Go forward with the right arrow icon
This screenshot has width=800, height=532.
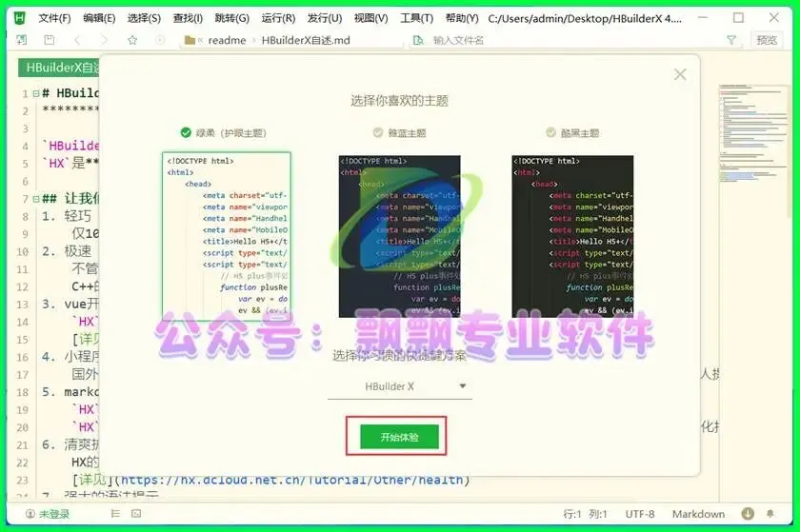pos(105,40)
